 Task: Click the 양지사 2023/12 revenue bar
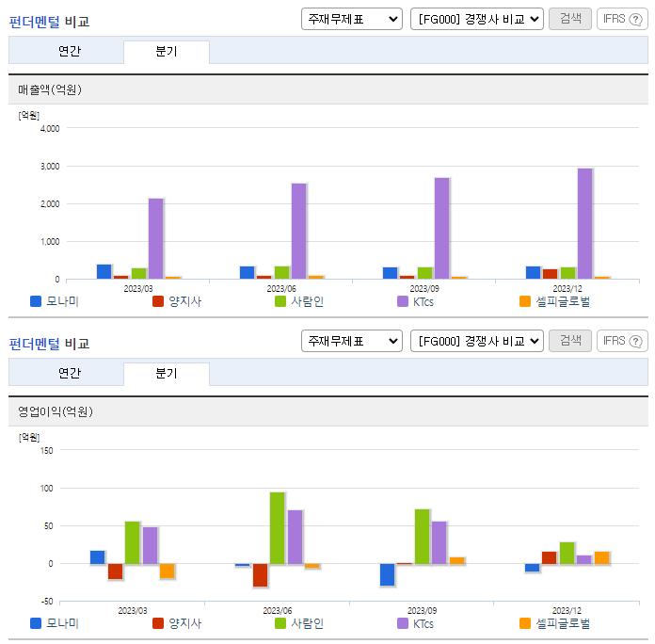point(551,274)
